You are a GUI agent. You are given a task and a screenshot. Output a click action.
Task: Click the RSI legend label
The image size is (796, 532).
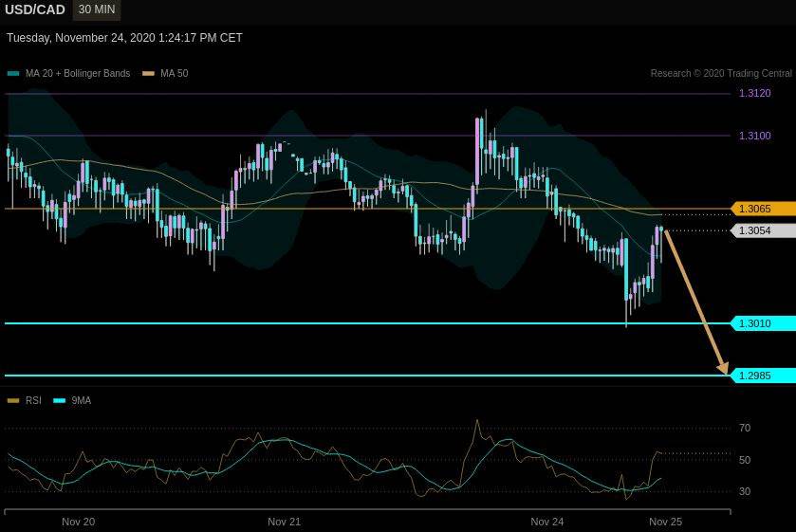pos(33,400)
